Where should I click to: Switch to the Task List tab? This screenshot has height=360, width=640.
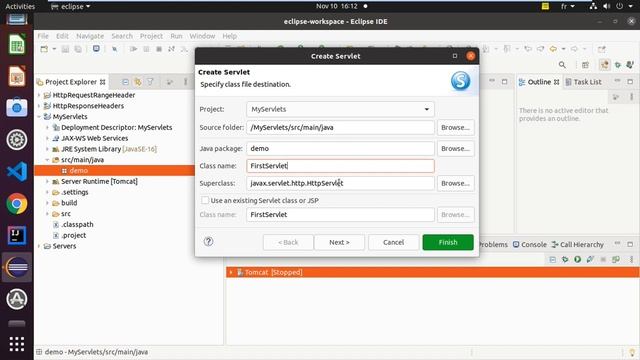pyautogui.click(x=583, y=82)
